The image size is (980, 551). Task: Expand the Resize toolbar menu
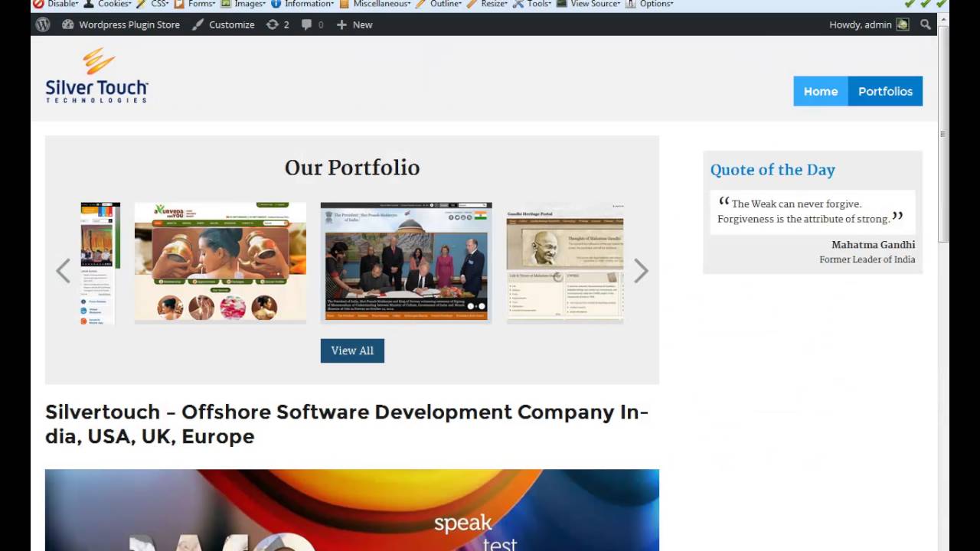pos(488,4)
